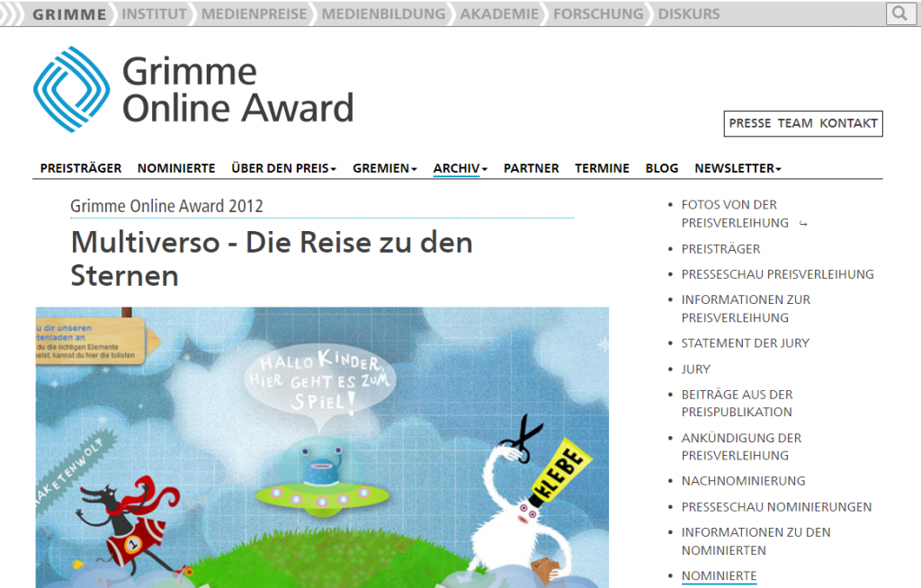Viewport: 921px width, 588px height.
Task: Open the KONTAKT link
Action: [849, 123]
